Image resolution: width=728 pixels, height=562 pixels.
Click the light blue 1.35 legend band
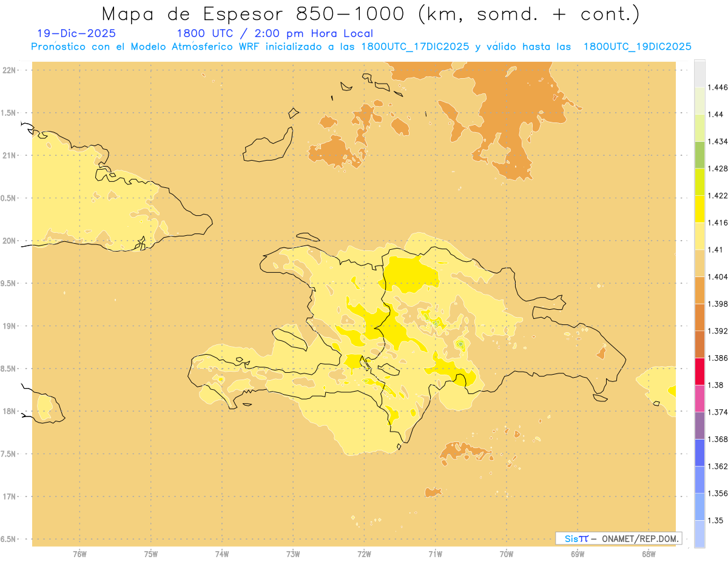[699, 534]
